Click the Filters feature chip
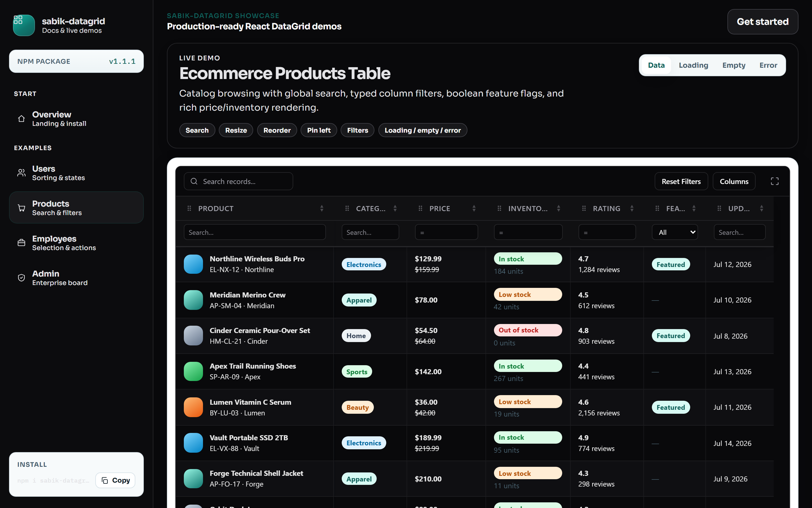The image size is (812, 508). (357, 130)
